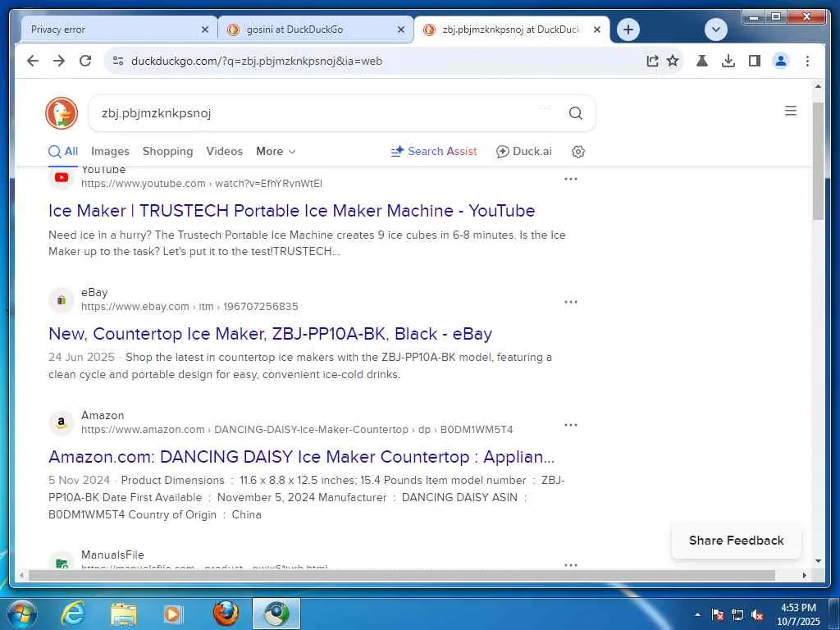Open Amazon DANCING DAISY Ice Maker link
Screen dimensions: 840x630
302,457
